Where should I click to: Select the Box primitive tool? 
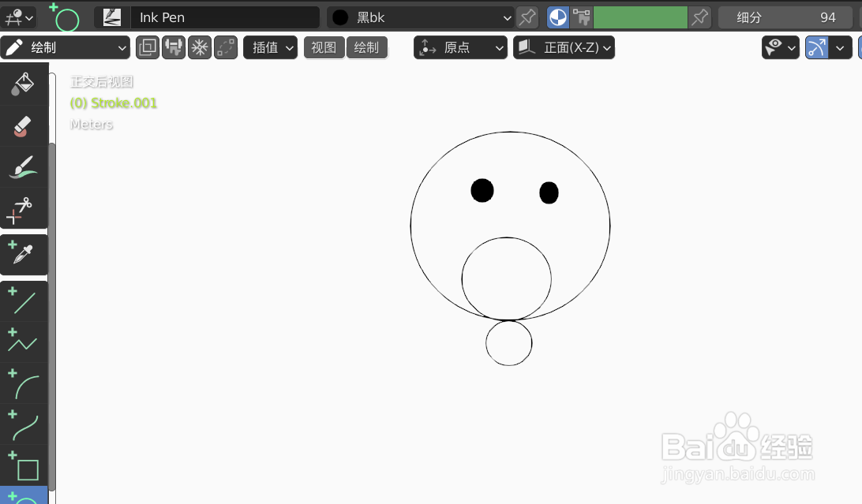23,465
